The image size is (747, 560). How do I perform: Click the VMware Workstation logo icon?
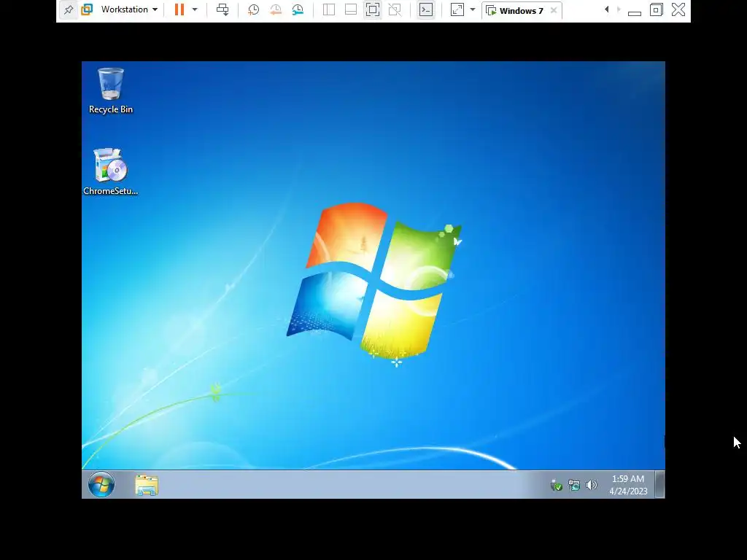(87, 9)
